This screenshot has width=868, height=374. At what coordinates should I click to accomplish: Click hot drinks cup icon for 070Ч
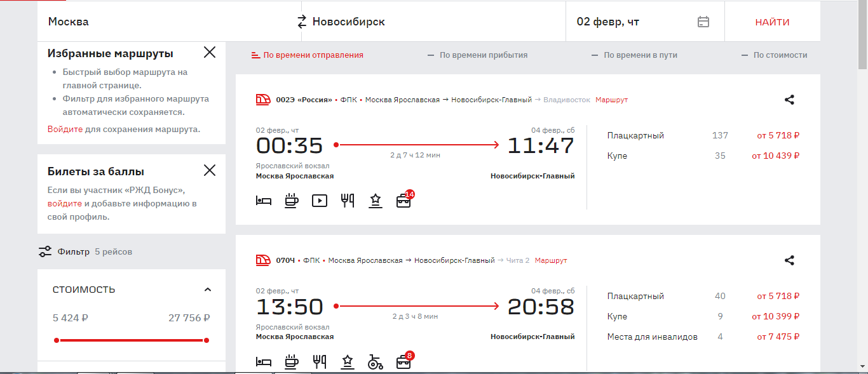(x=292, y=362)
